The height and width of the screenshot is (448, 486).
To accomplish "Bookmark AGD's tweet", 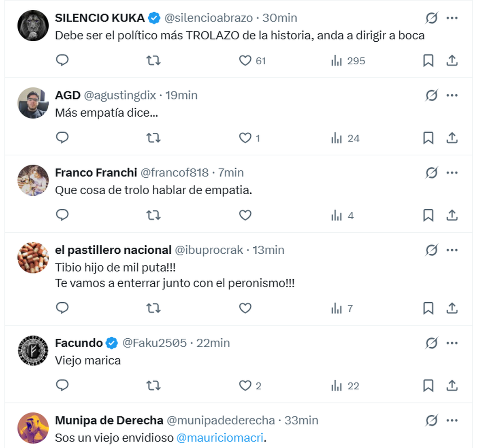I will (x=428, y=138).
